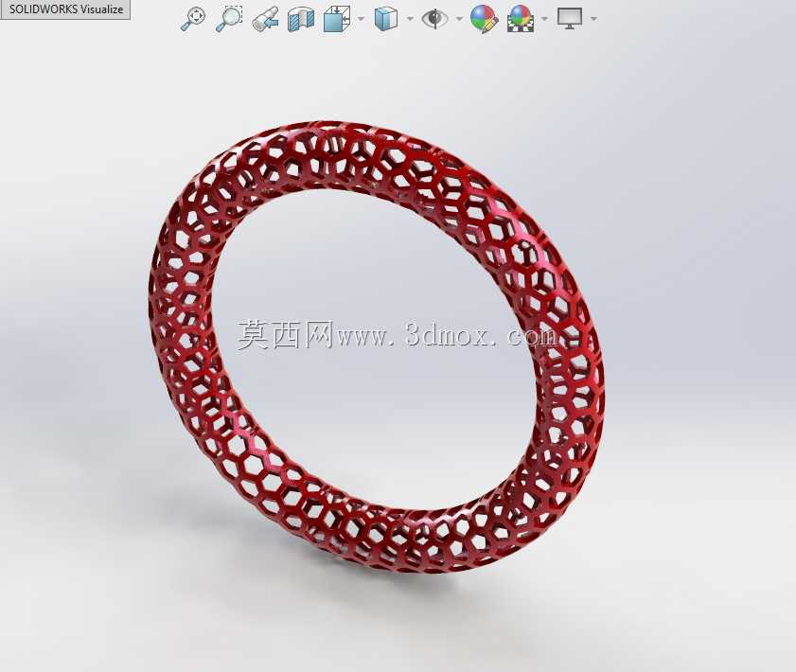Click the Apply Scene icon
This screenshot has height=672, width=796.
[x=521, y=19]
